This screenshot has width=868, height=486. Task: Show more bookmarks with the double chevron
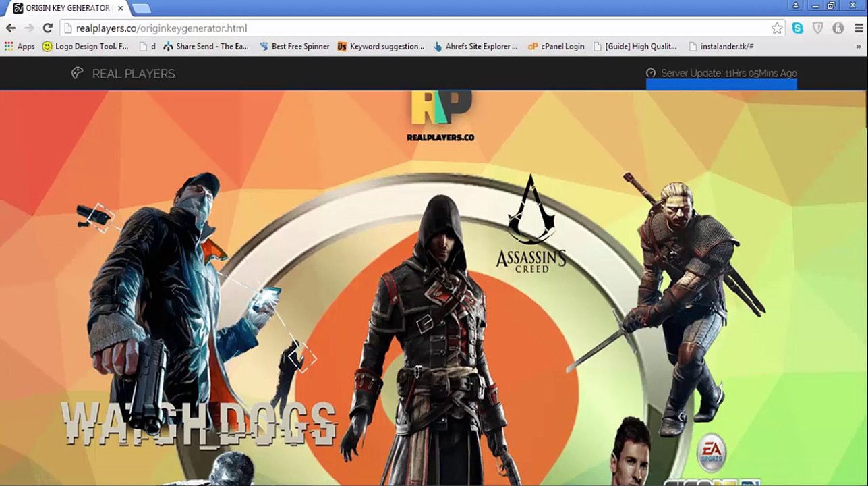point(859,47)
